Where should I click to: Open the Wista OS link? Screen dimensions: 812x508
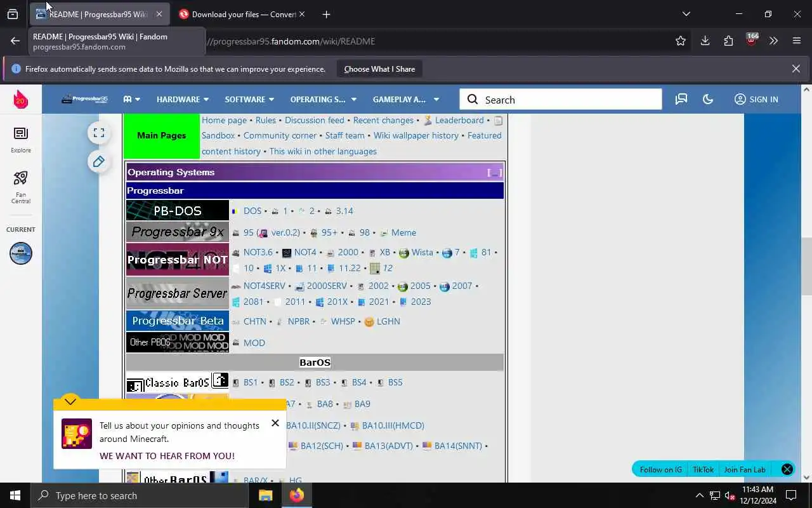(x=422, y=252)
